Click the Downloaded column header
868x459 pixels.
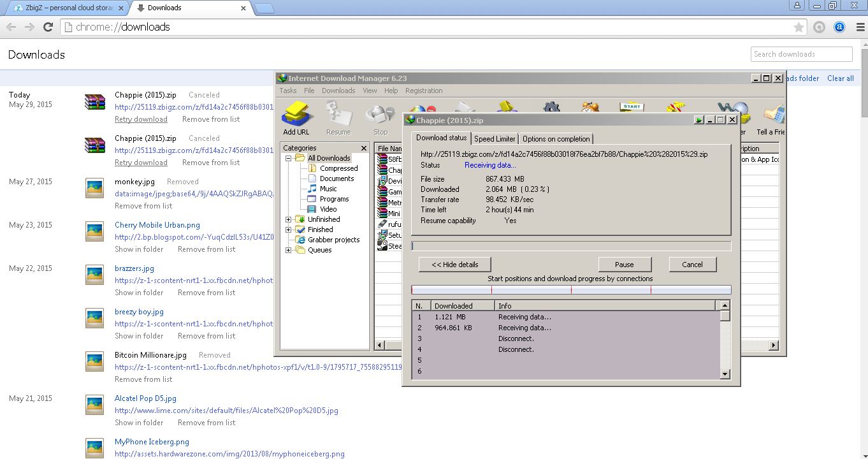coord(463,306)
